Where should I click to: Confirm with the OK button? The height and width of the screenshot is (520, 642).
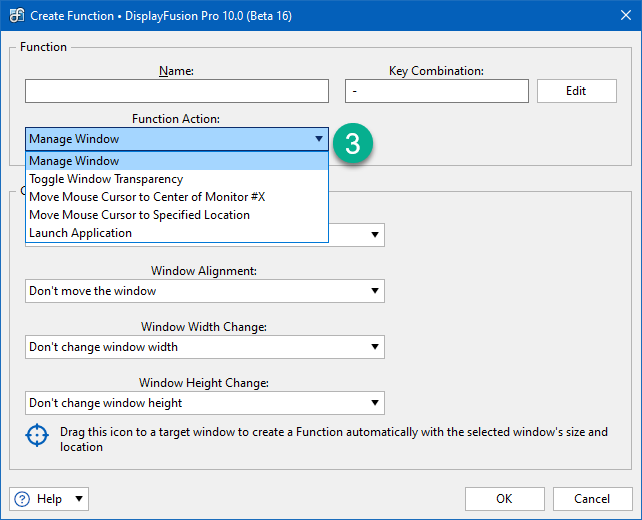coord(504,499)
